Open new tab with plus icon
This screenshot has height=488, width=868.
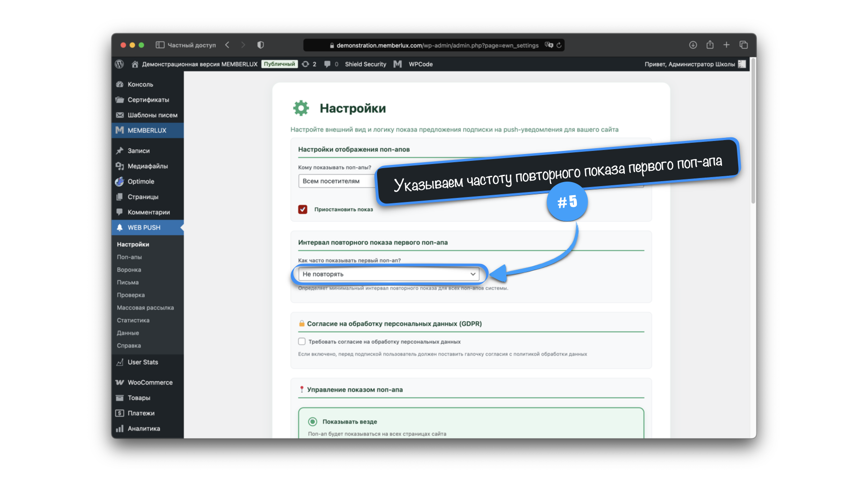[726, 45]
